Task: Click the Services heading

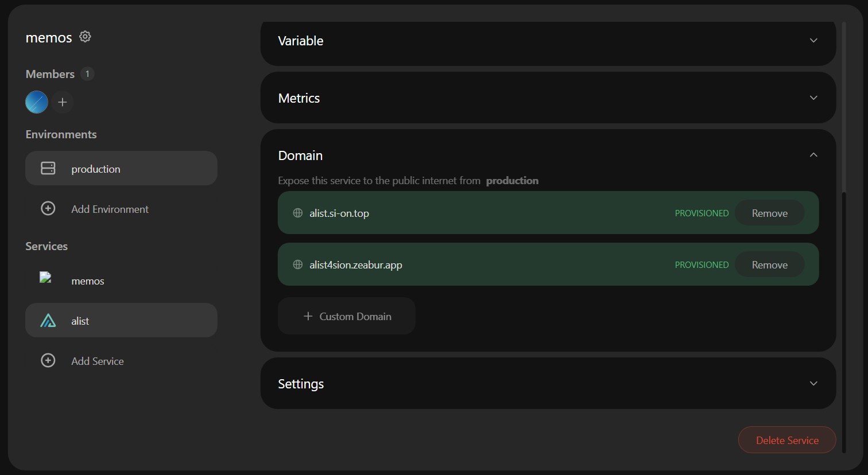Action: point(46,246)
